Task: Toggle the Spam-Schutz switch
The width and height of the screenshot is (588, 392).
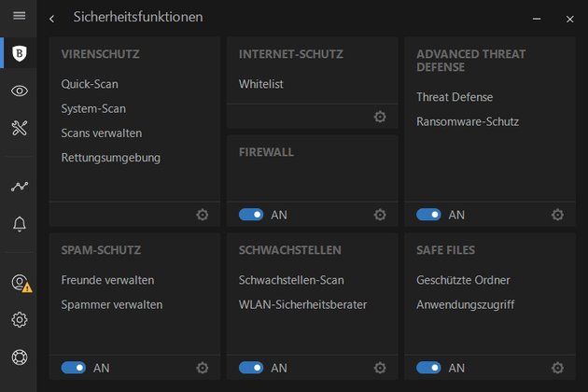Action: click(x=74, y=368)
